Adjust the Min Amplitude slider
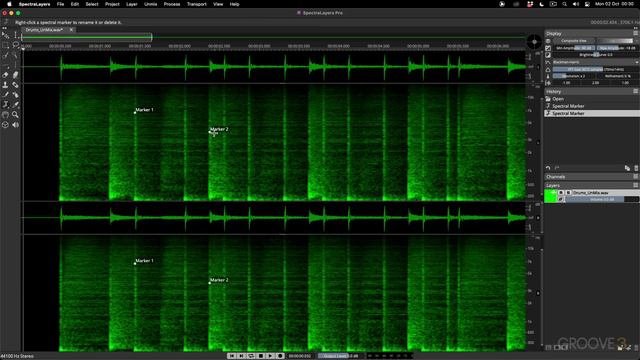The height and width of the screenshot is (360, 640). tap(574, 48)
